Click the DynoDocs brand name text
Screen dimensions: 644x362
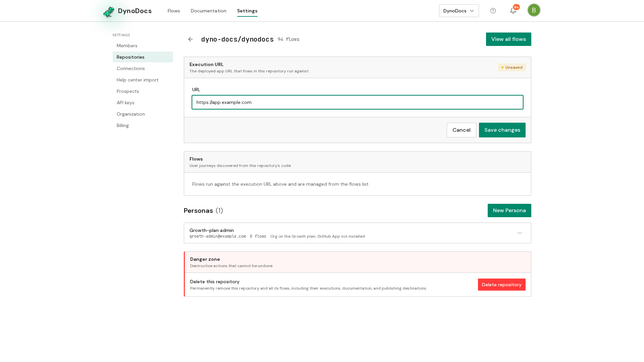click(x=135, y=11)
